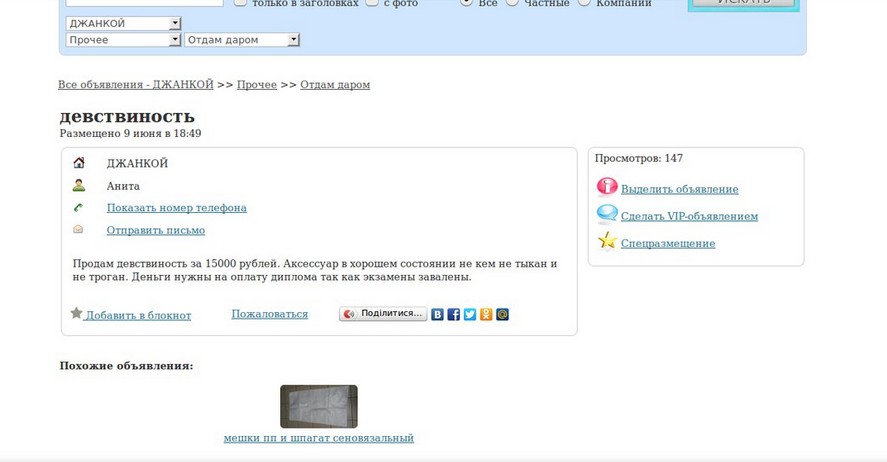Viewport: 887px width, 462px height.
Task: Click the Поділитися share button
Action: (383, 314)
